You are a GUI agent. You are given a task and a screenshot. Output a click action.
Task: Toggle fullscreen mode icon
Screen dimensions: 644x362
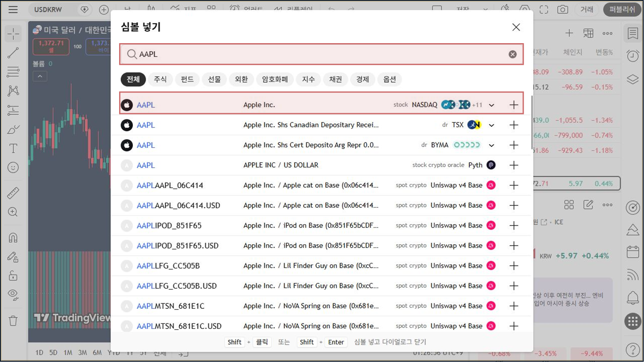tap(544, 9)
